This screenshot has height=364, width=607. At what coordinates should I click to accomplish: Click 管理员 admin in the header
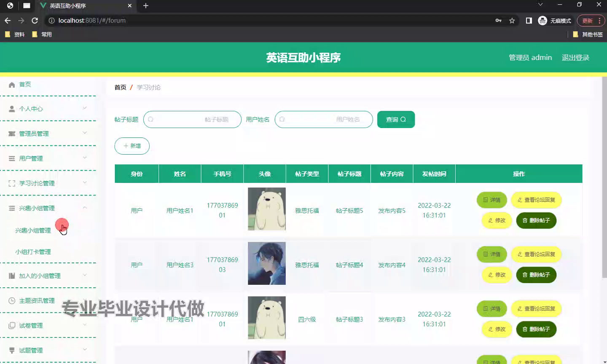tap(530, 58)
